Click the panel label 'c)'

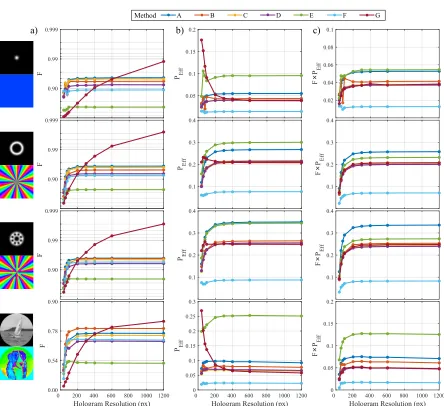click(x=316, y=31)
